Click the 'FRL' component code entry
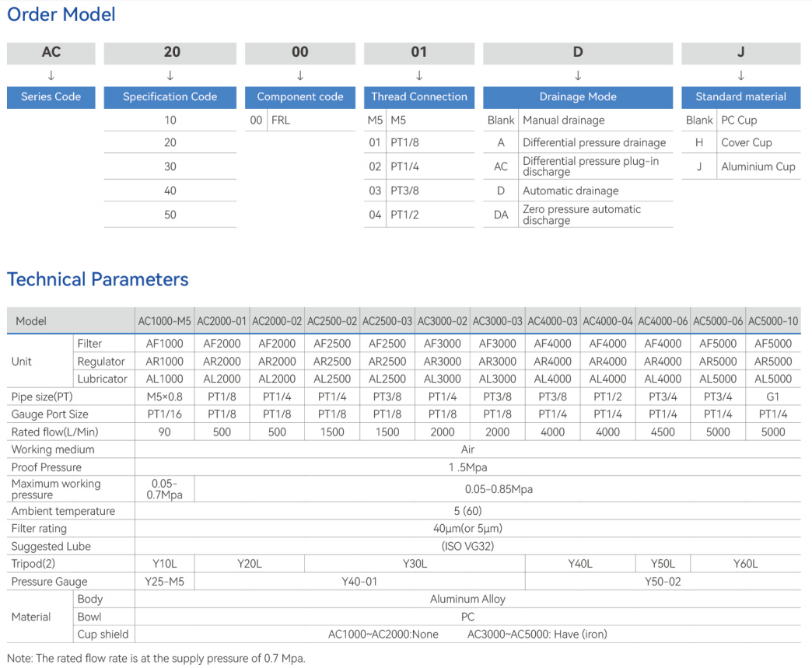 point(281,120)
